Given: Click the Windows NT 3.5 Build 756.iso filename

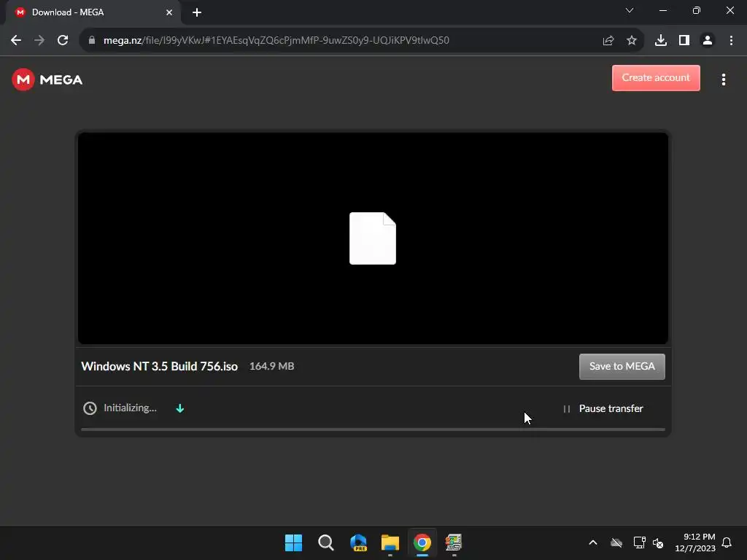Looking at the screenshot, I should tap(159, 366).
